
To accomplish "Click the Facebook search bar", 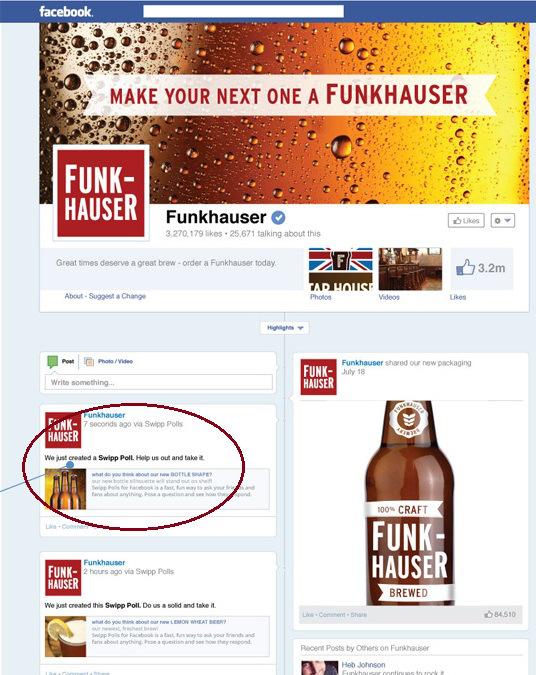I will 243,12.
